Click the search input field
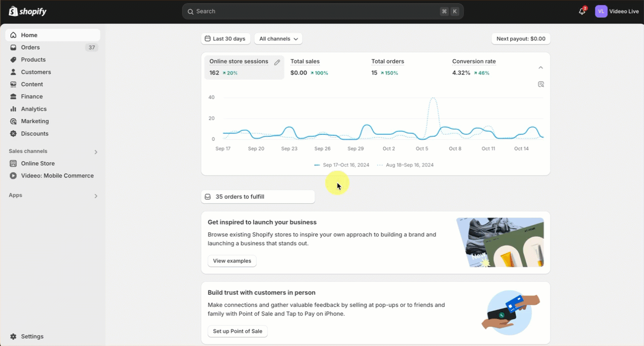 point(313,11)
